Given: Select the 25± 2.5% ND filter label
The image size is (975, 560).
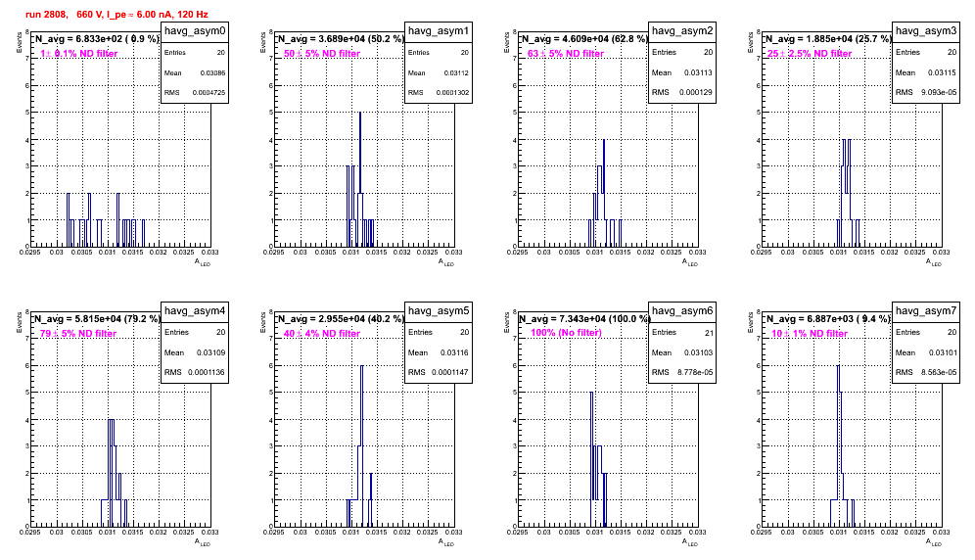Looking at the screenshot, I should [x=810, y=54].
